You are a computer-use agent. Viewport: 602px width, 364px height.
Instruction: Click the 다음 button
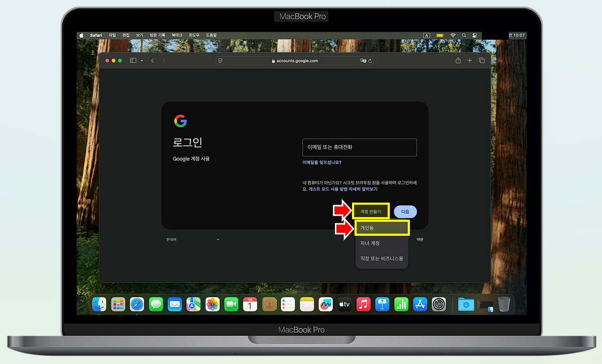405,212
